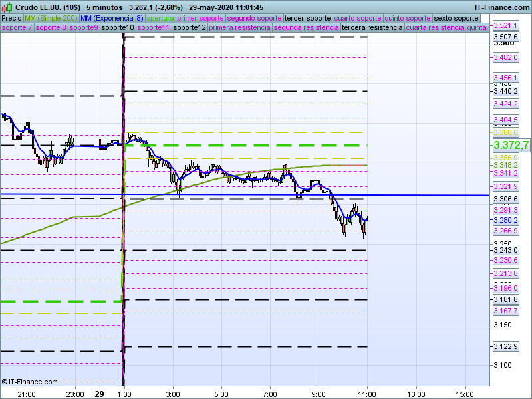Viewport: 532px width, 399px height.
Task: Click the tercera resistencia label
Action: pyautogui.click(x=372, y=27)
